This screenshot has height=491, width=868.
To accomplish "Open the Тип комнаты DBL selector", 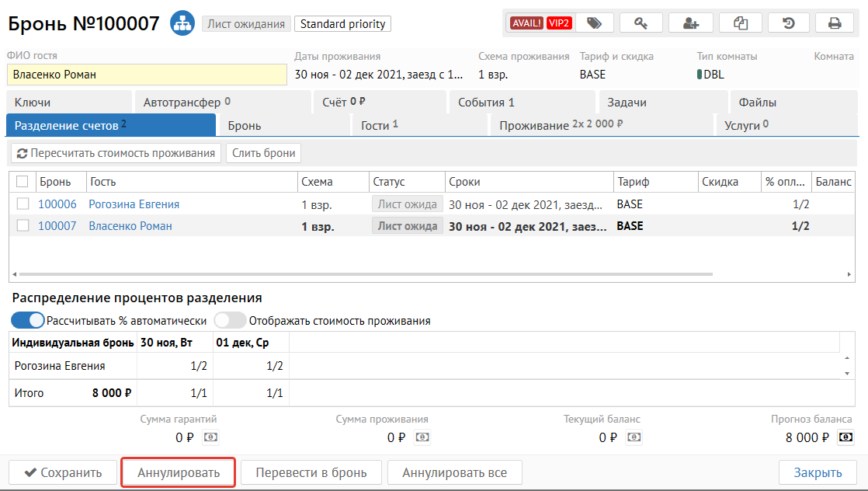I will (714, 75).
